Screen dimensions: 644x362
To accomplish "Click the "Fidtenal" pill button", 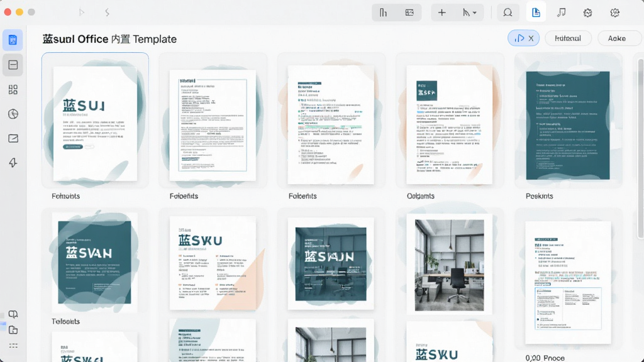I will (568, 38).
